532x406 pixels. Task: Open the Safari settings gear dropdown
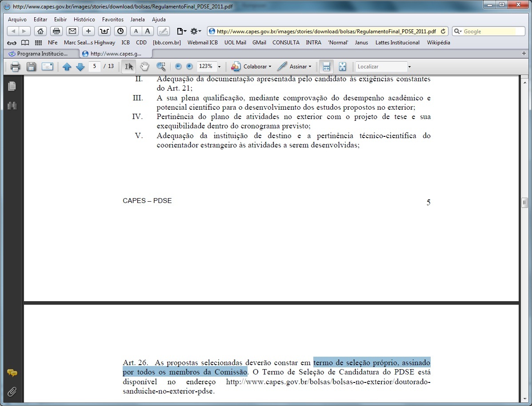tap(196, 31)
